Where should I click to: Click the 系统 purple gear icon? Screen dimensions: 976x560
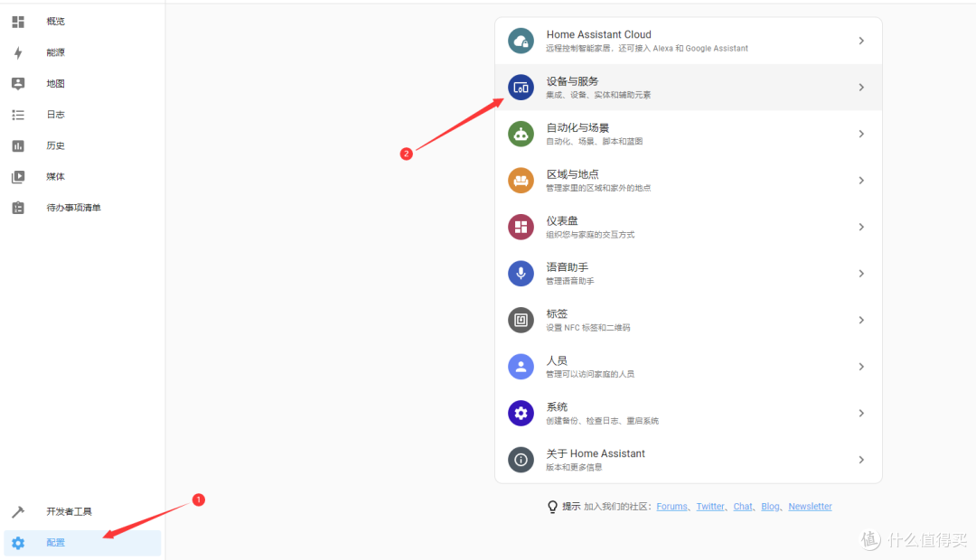coord(521,413)
